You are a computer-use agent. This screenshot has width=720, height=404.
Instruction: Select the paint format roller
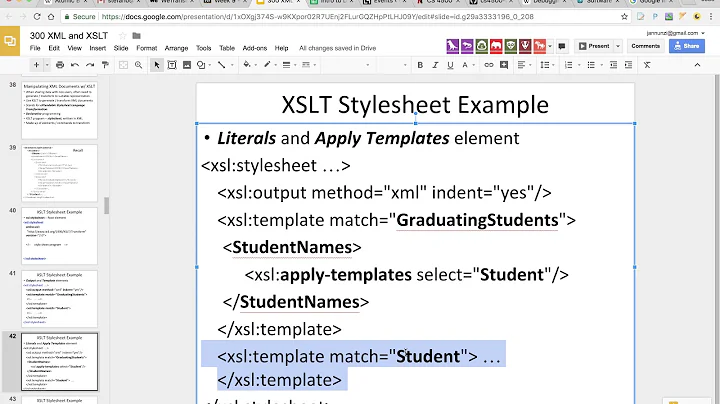(x=105, y=65)
